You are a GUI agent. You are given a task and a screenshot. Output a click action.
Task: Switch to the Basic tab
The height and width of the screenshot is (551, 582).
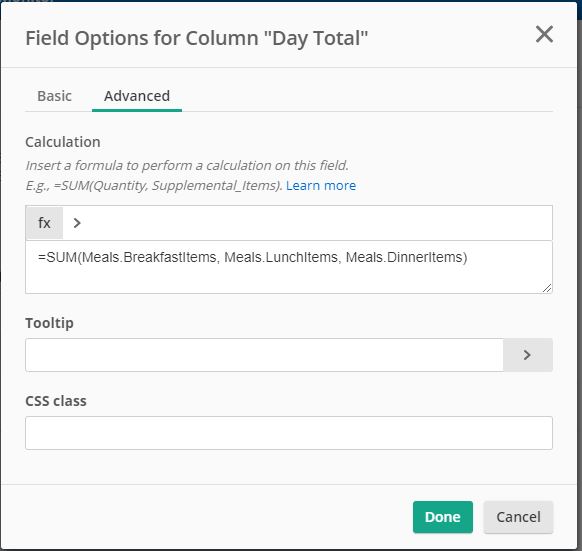click(55, 96)
